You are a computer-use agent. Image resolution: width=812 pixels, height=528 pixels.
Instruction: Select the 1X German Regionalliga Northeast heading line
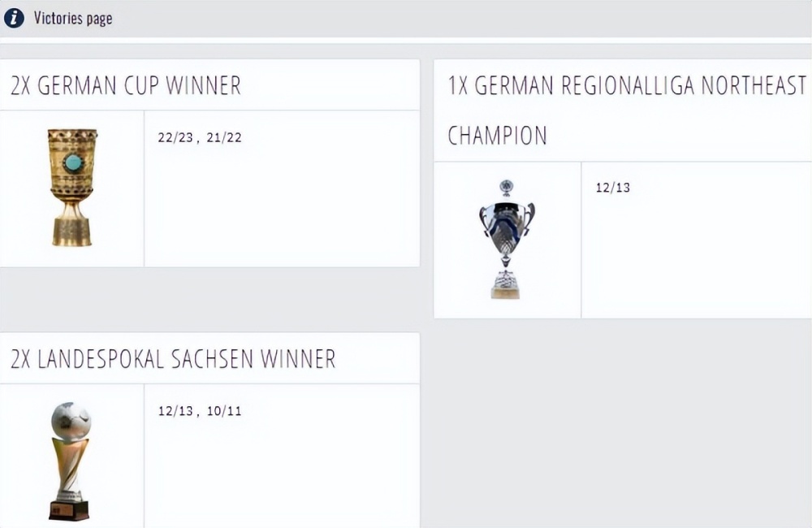click(x=627, y=85)
